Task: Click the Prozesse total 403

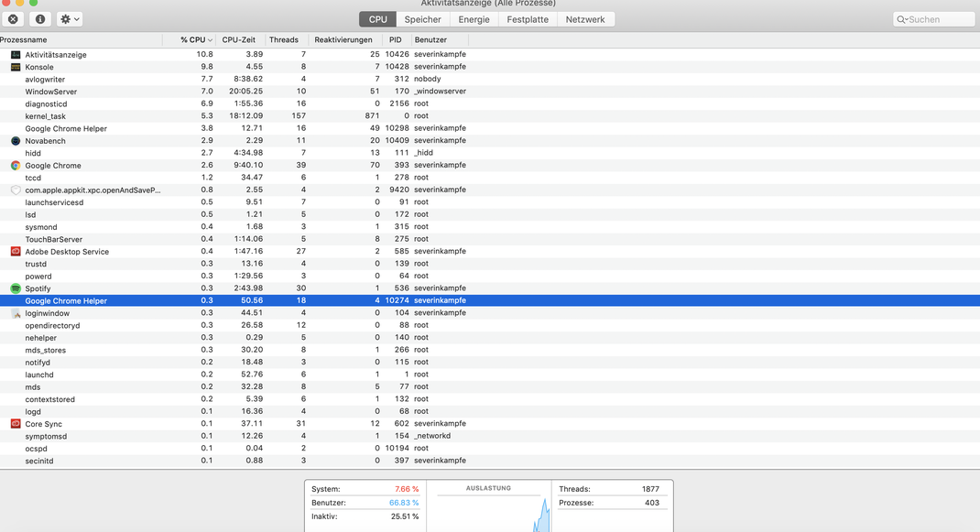Action: click(652, 503)
